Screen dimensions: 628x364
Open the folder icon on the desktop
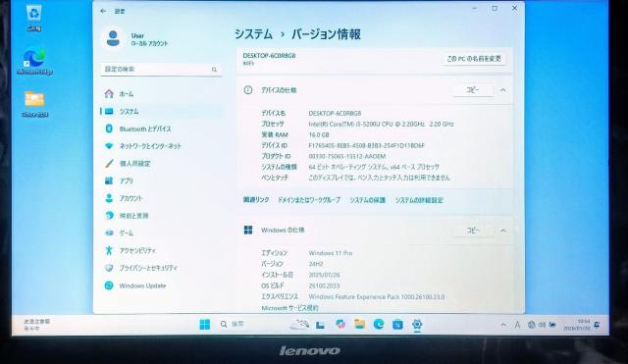coord(34,104)
